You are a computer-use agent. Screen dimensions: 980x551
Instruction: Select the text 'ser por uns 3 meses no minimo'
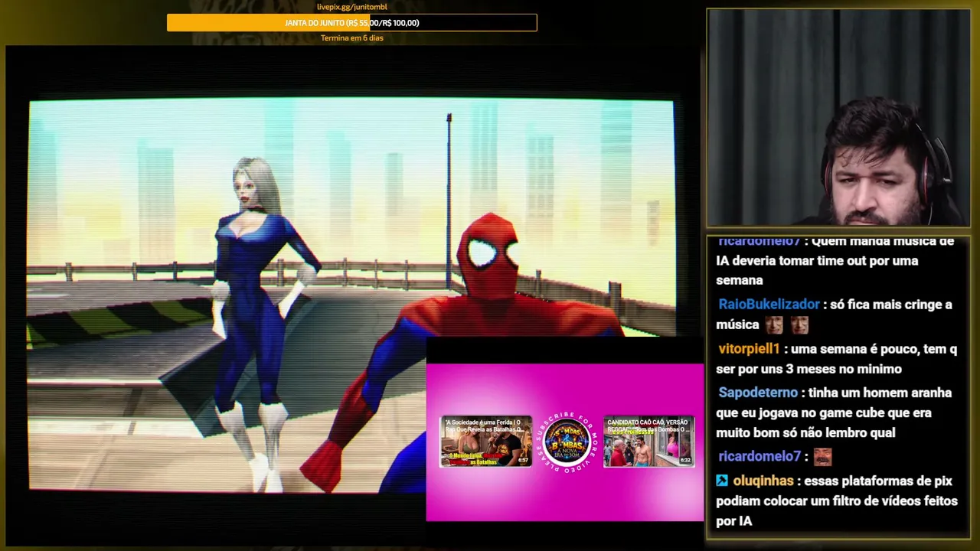(808, 369)
